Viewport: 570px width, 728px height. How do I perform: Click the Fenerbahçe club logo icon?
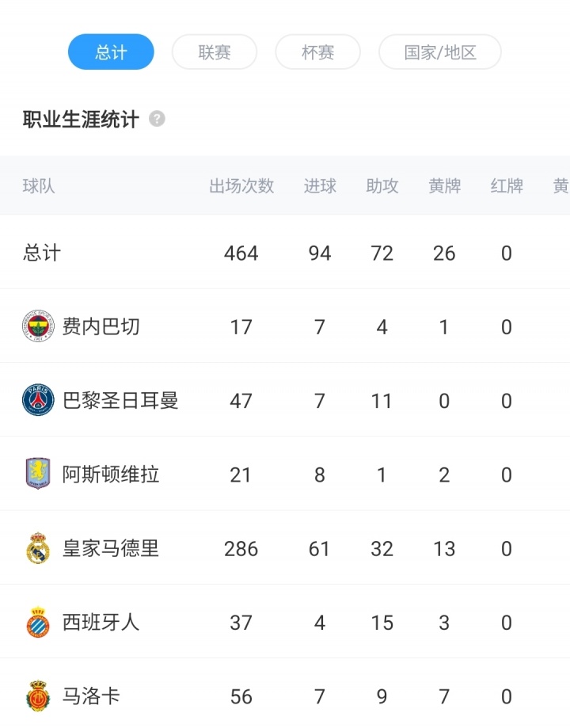pyautogui.click(x=37, y=326)
